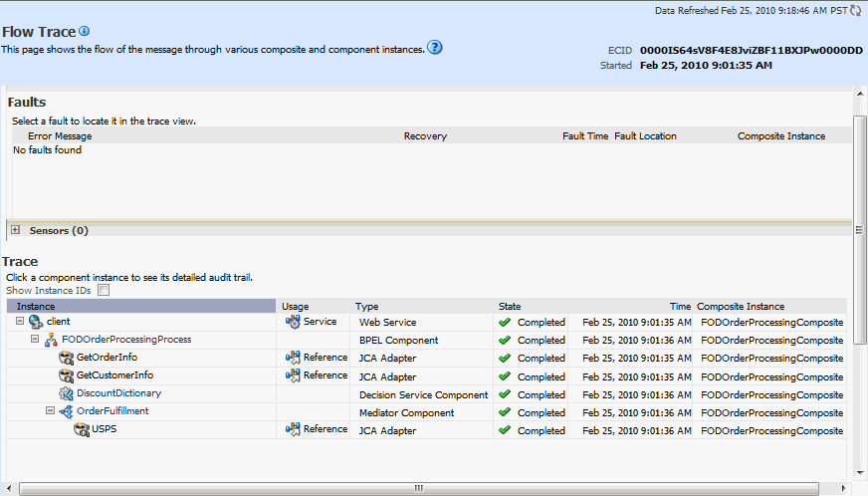Click the 'No faults found' message

coord(47,149)
